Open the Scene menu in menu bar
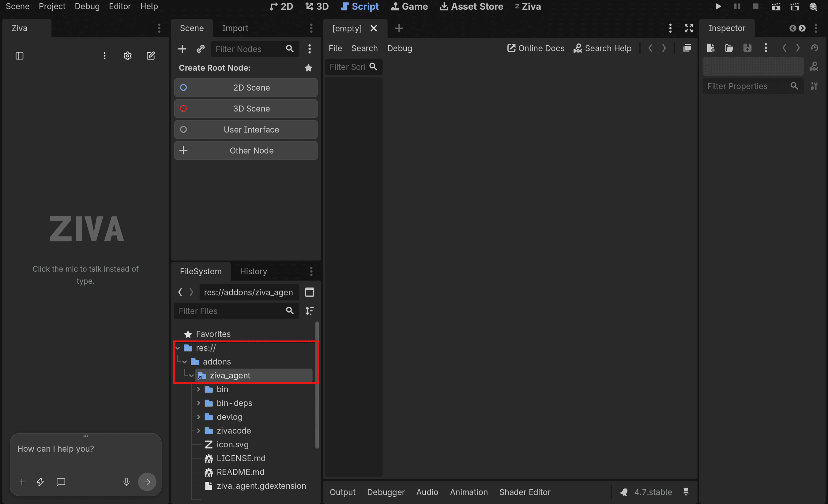Image resolution: width=828 pixels, height=504 pixels. 17,6
